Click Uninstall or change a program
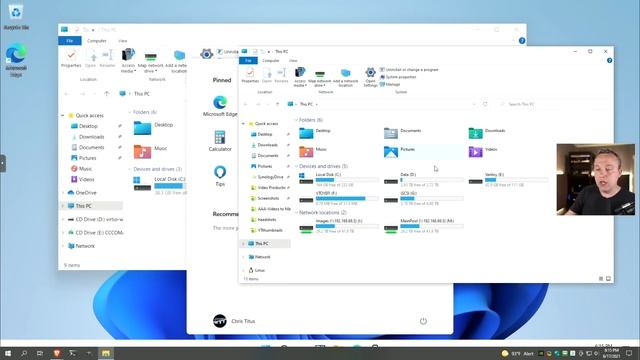Viewport: 640px width, 360px height. point(409,70)
